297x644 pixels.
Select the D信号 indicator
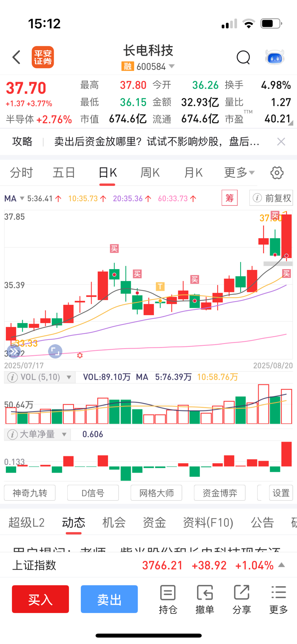[x=93, y=493]
